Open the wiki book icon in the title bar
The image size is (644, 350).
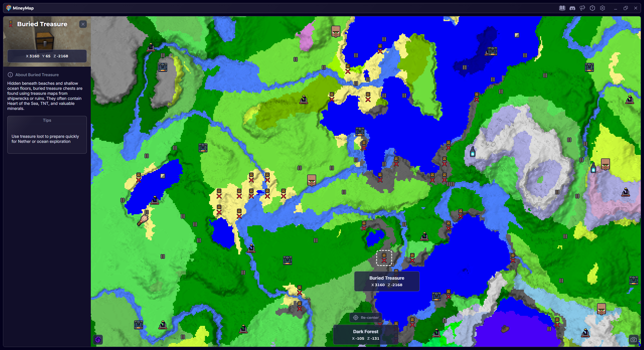click(x=562, y=8)
